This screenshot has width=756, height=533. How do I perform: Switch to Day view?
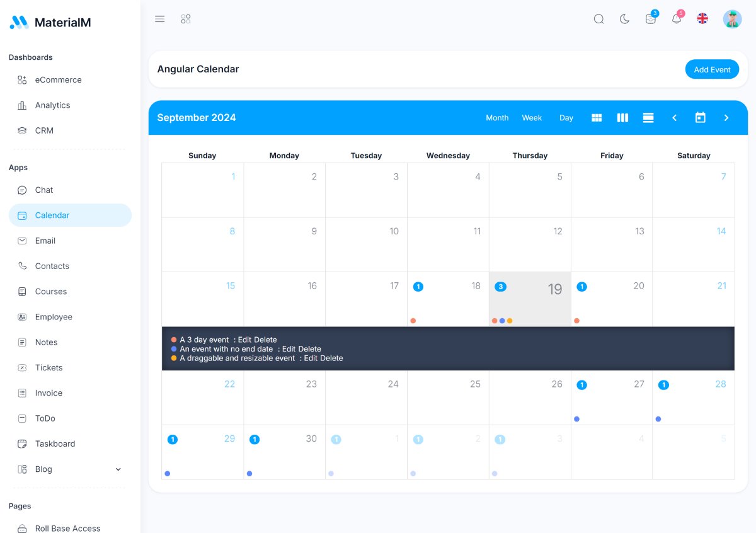tap(566, 118)
